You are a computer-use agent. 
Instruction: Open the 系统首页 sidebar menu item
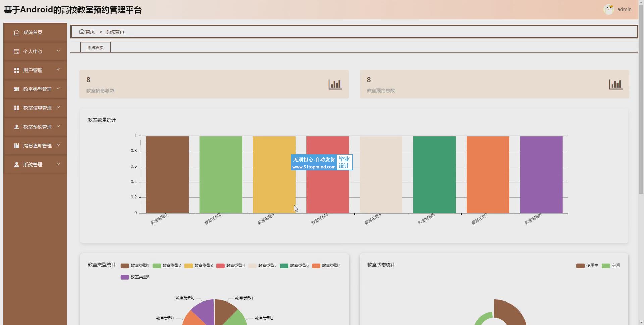pyautogui.click(x=35, y=33)
